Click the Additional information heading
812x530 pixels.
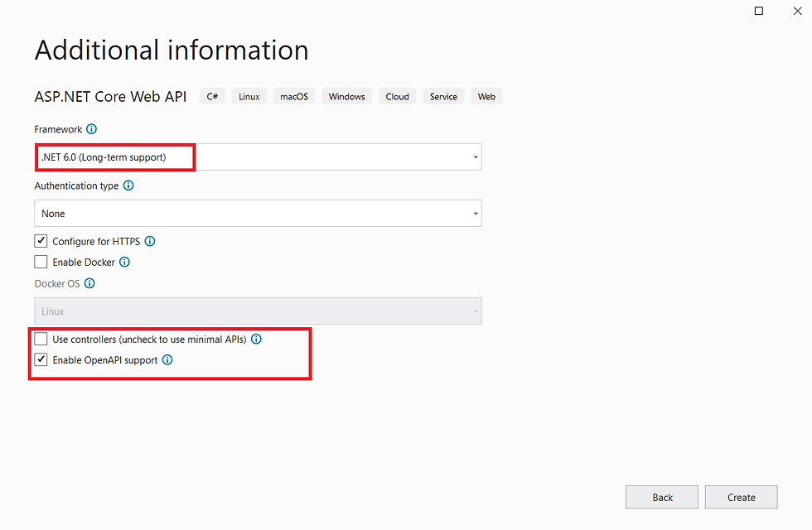pos(172,51)
